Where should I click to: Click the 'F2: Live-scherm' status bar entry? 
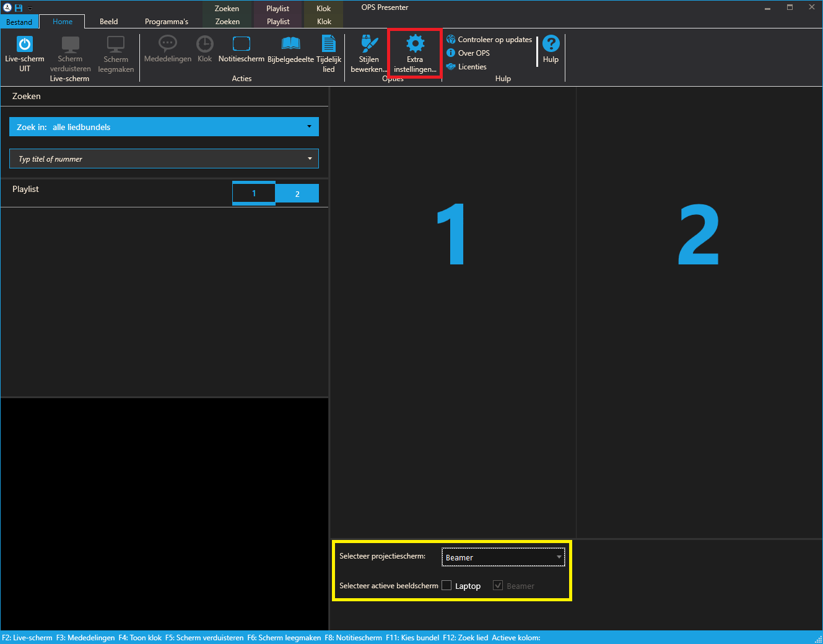(27, 638)
